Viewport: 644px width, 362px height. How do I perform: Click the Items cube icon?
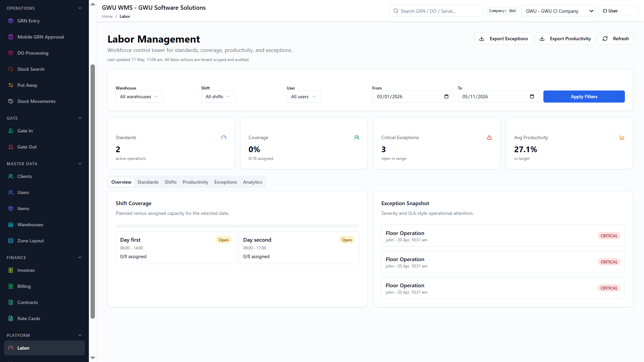[x=11, y=208]
